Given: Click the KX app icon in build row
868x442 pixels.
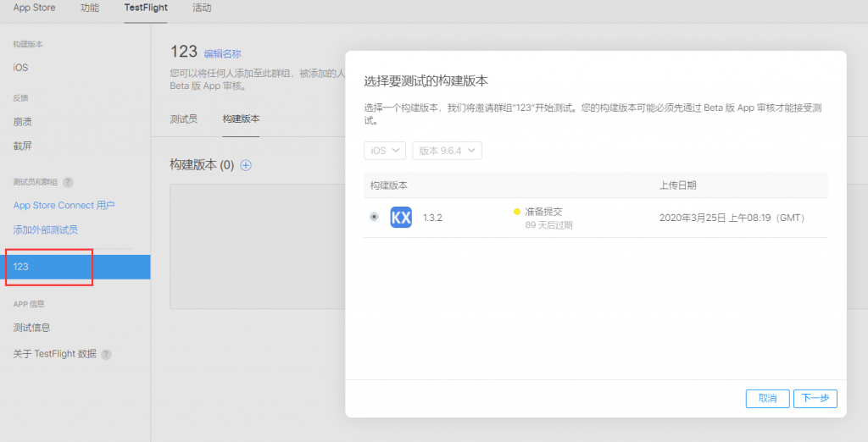Looking at the screenshot, I should [401, 218].
